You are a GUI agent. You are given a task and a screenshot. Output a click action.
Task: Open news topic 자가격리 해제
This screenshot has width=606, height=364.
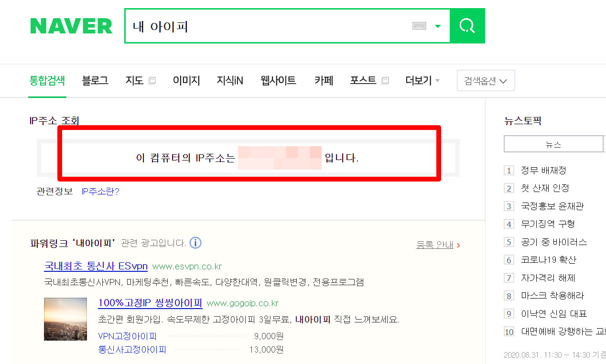coord(548,278)
